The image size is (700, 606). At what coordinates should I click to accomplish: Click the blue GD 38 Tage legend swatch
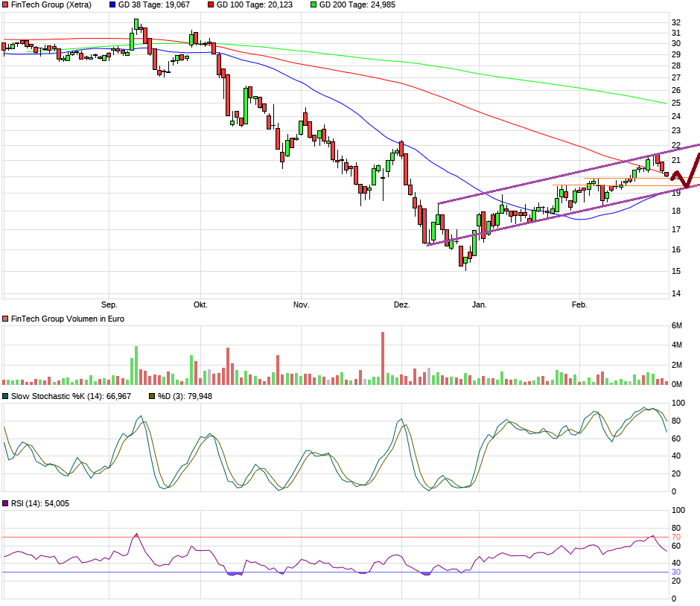(112, 5)
